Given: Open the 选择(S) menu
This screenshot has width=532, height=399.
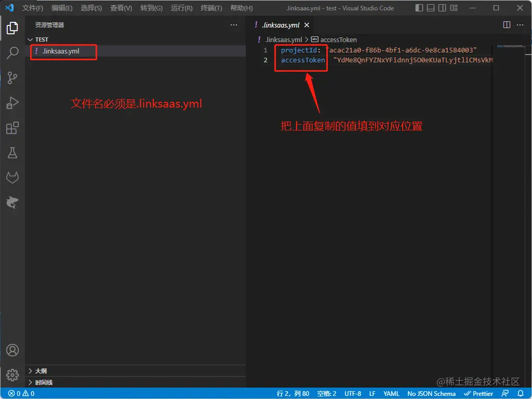Looking at the screenshot, I should (91, 8).
